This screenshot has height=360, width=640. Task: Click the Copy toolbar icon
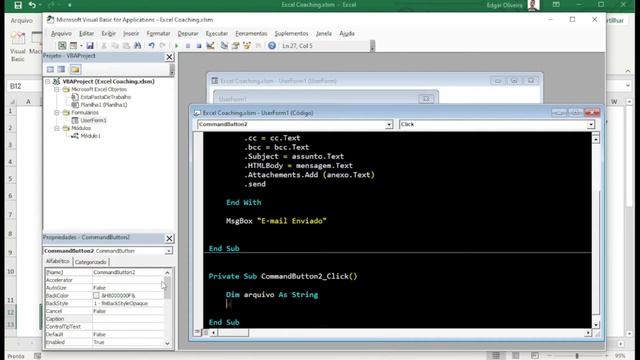pyautogui.click(x=115, y=46)
